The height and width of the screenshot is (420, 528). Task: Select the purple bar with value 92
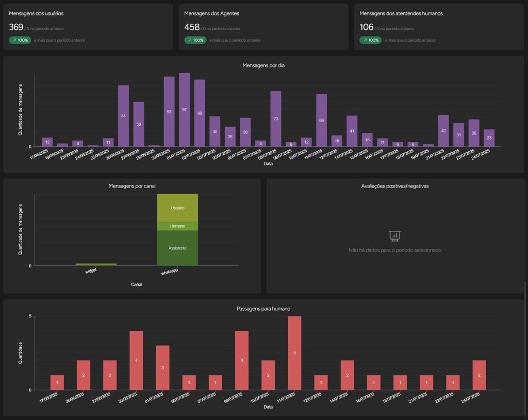click(169, 112)
